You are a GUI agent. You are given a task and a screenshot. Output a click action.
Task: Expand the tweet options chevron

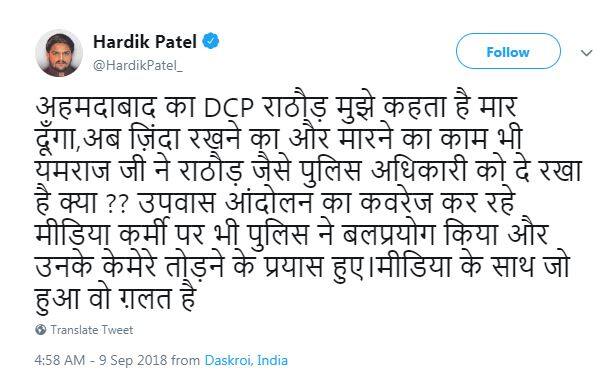pyautogui.click(x=586, y=52)
